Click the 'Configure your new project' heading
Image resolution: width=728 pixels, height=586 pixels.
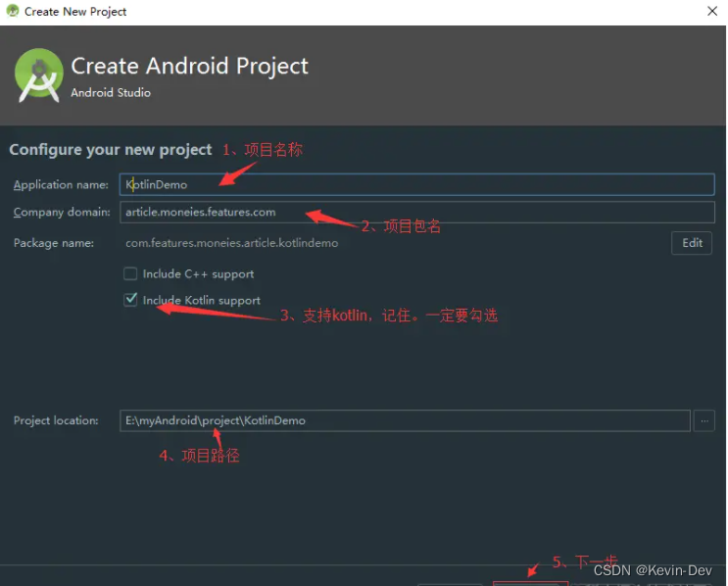click(111, 150)
